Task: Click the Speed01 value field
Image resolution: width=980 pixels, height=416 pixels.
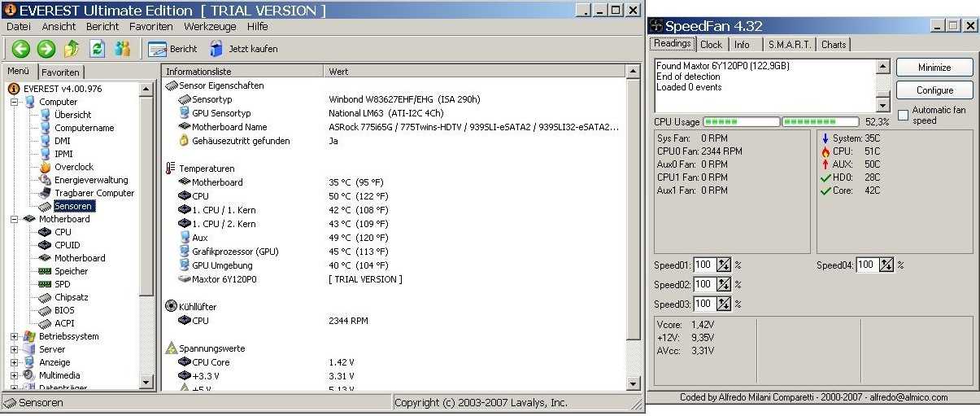Action: tap(703, 265)
